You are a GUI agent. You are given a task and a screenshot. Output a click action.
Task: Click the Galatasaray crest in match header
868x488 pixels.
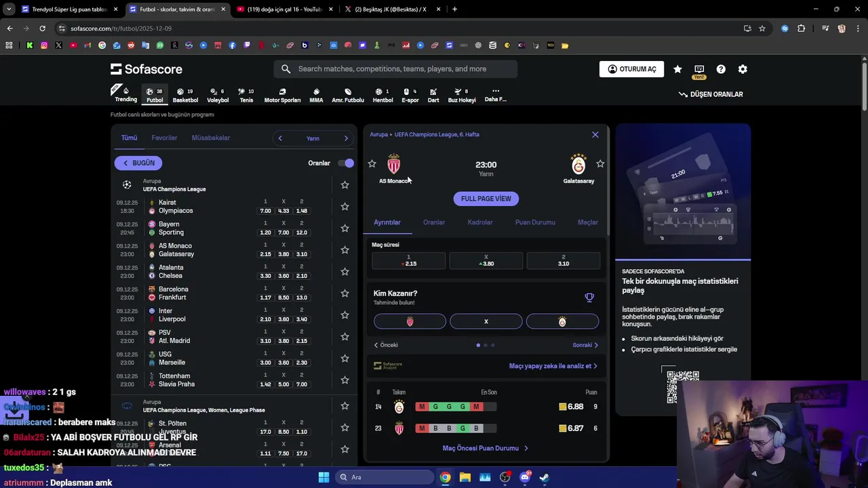[x=578, y=164]
